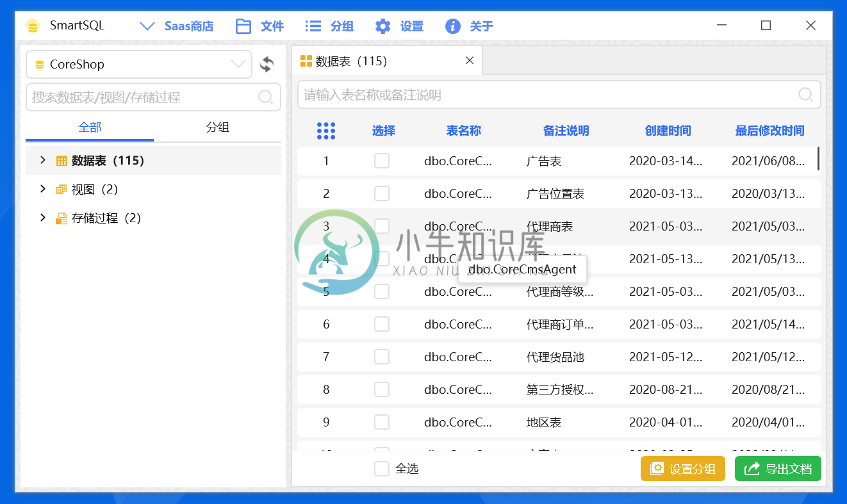Click the 地区表 remark cell
Viewport: 847px width, 504px height.
tap(544, 423)
